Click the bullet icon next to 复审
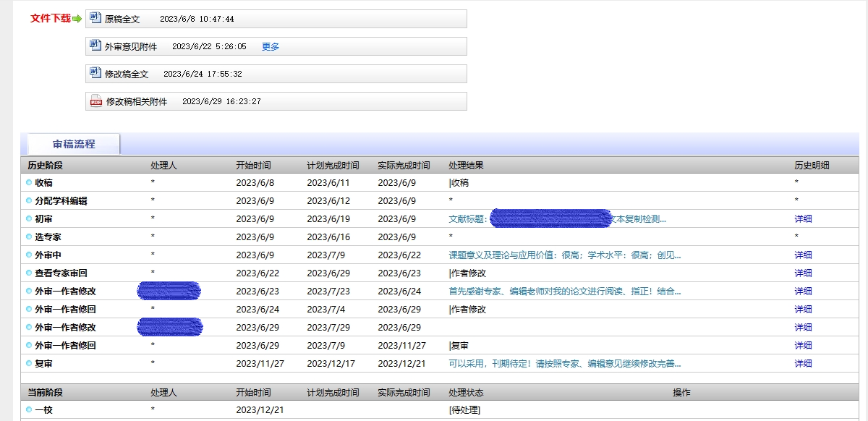Screen dimensions: 868x421 [x=29, y=363]
